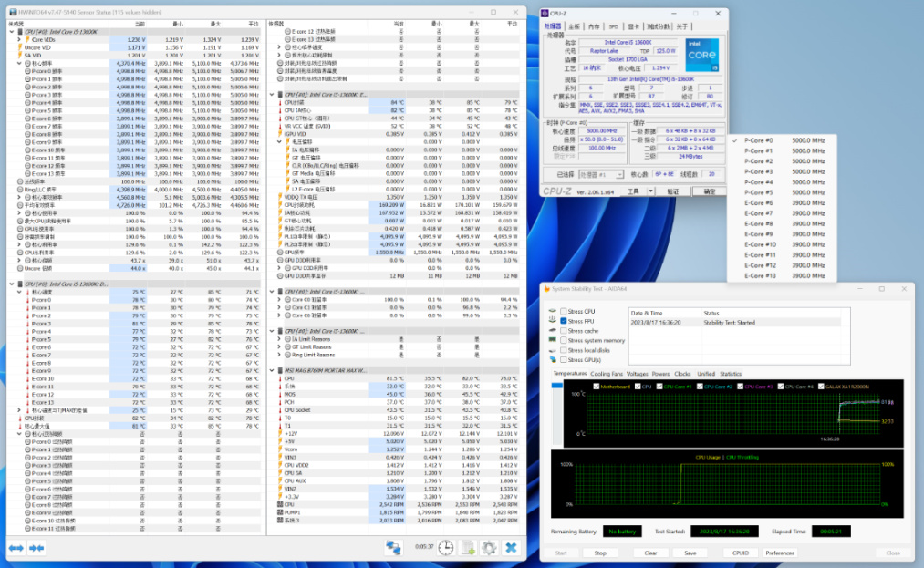Open the CPU-Z 工具 dropdown arrow
Screen dimensions: 924x568
pos(649,191)
